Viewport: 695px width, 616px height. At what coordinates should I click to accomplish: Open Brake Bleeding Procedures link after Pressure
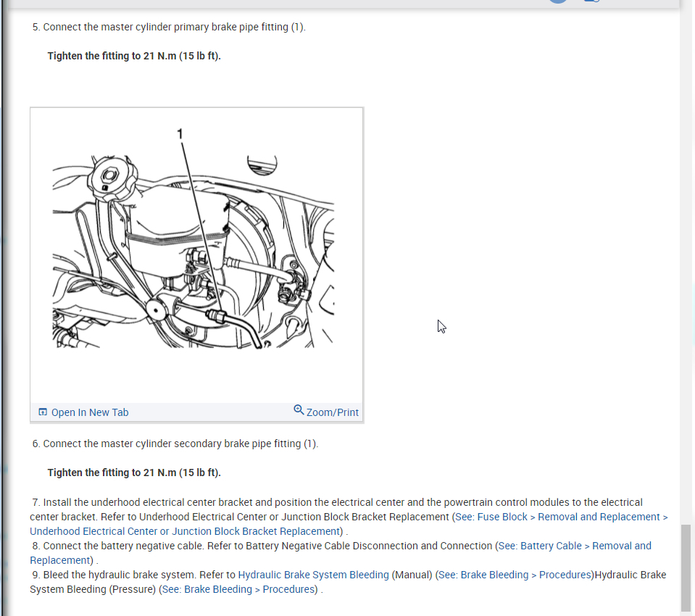click(238, 589)
